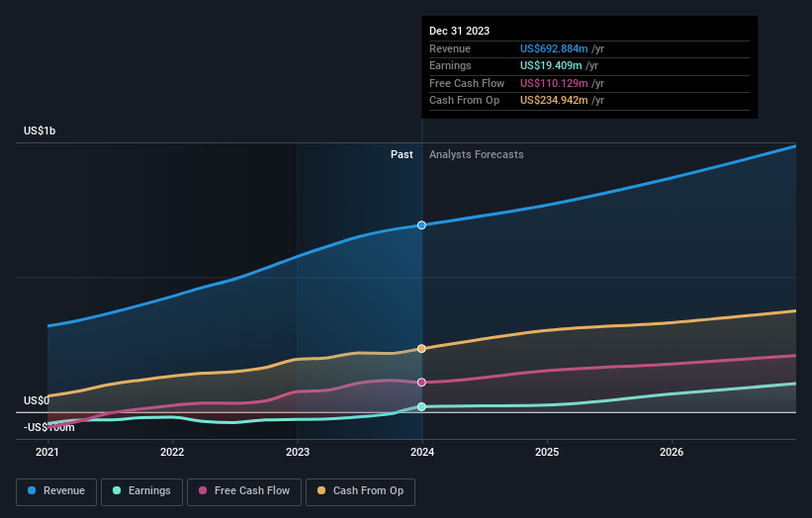Click the 2023 x-axis label
The width and height of the screenshot is (812, 518).
tap(298, 453)
